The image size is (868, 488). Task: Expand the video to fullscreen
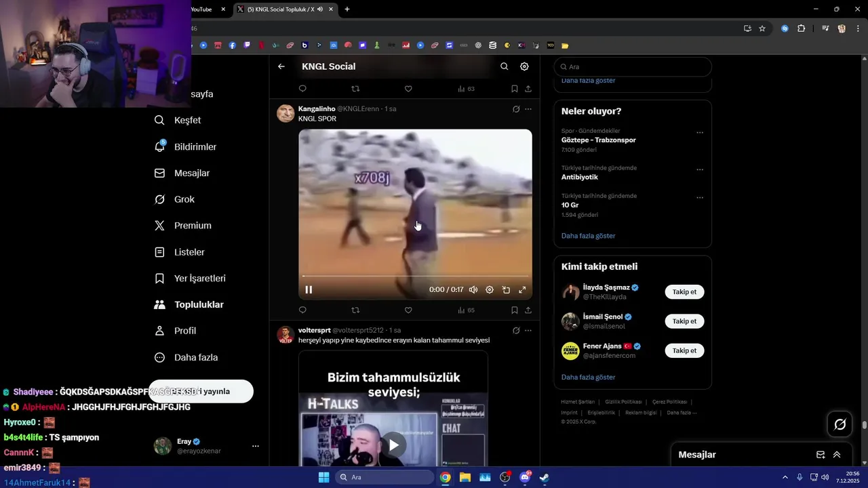click(x=522, y=289)
